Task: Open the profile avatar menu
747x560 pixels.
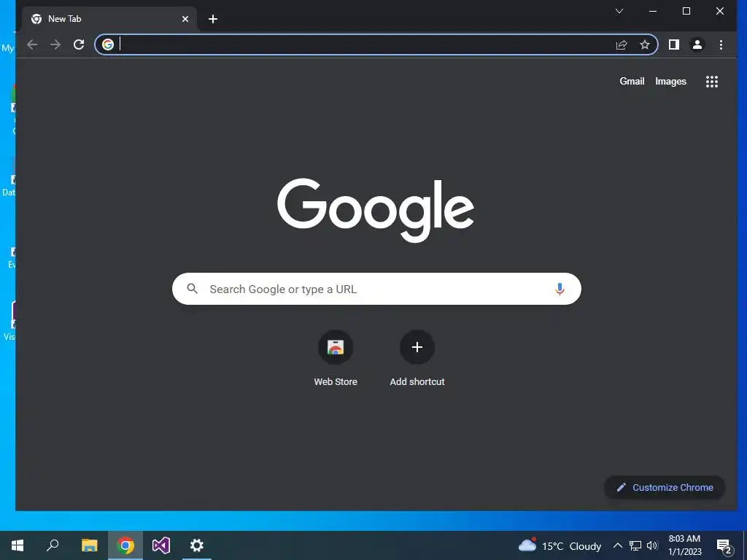Action: tap(697, 44)
